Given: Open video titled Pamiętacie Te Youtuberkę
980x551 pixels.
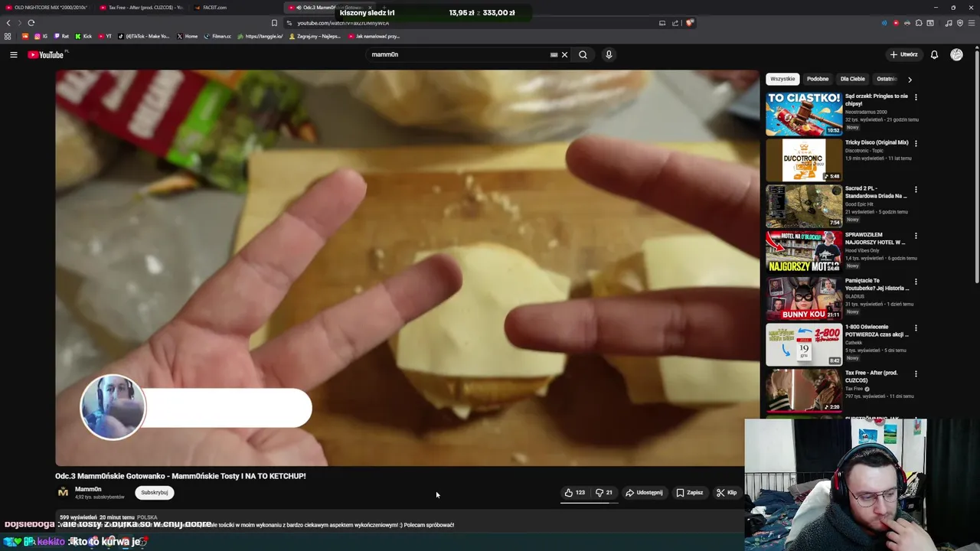Looking at the screenshot, I should click(x=877, y=285).
